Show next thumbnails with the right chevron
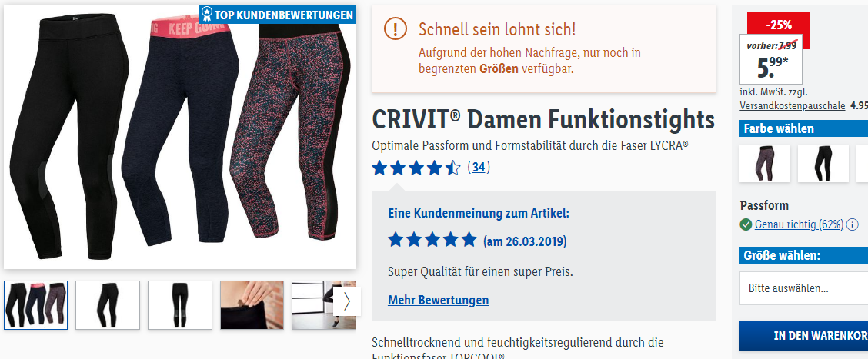The width and height of the screenshot is (868, 359). pyautogui.click(x=347, y=301)
